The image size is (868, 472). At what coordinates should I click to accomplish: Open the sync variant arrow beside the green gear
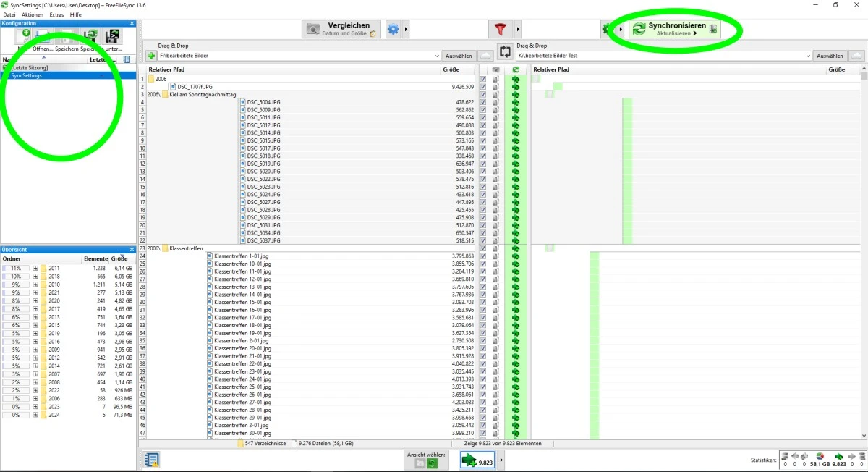[621, 29]
